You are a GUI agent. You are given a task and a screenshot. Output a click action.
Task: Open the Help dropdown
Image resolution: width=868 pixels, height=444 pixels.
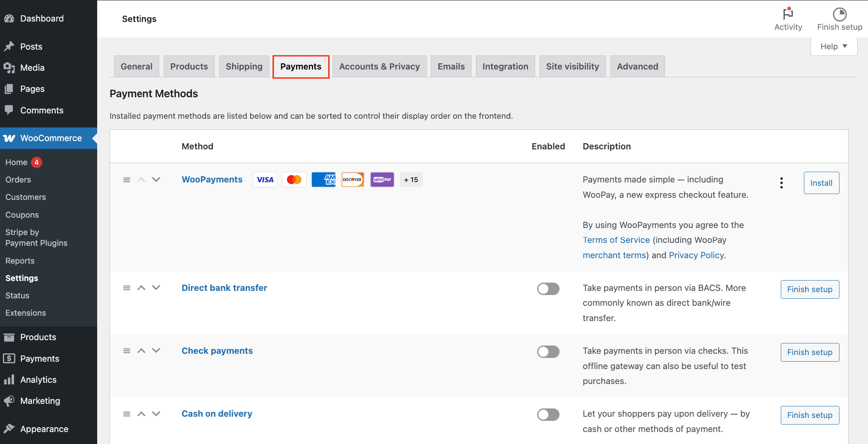coord(834,46)
